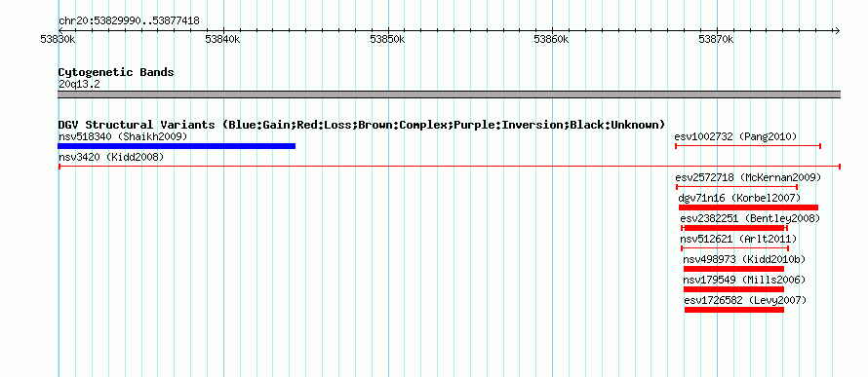Screen dimensions: 868x377
Task: Open the esv1726582 (Levy2007) label
Action: 745,301
